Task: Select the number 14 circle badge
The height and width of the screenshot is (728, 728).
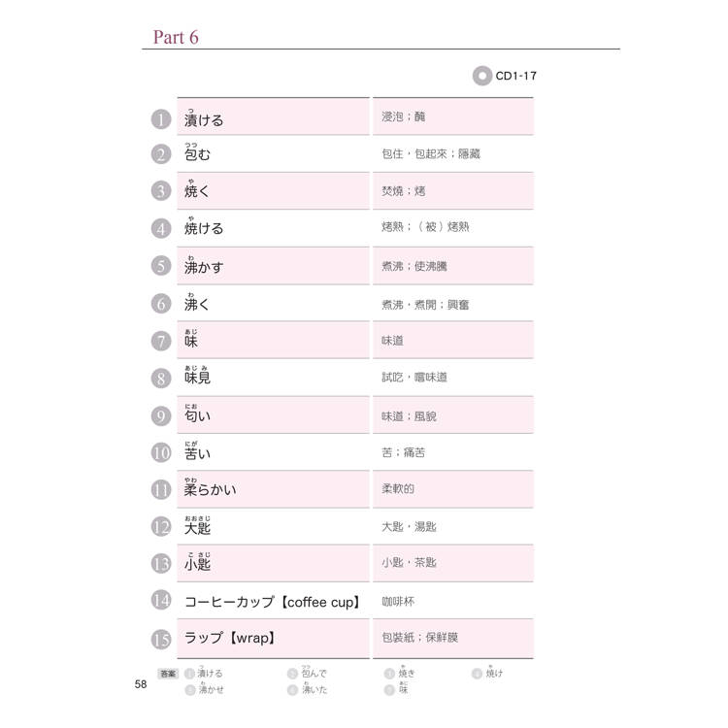Action: [161, 601]
